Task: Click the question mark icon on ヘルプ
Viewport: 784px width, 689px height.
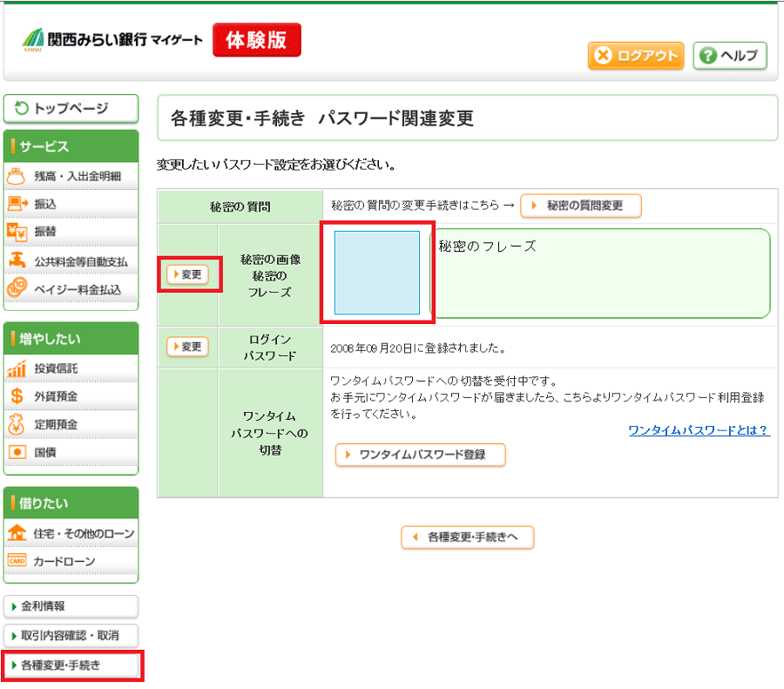Action: [x=708, y=56]
